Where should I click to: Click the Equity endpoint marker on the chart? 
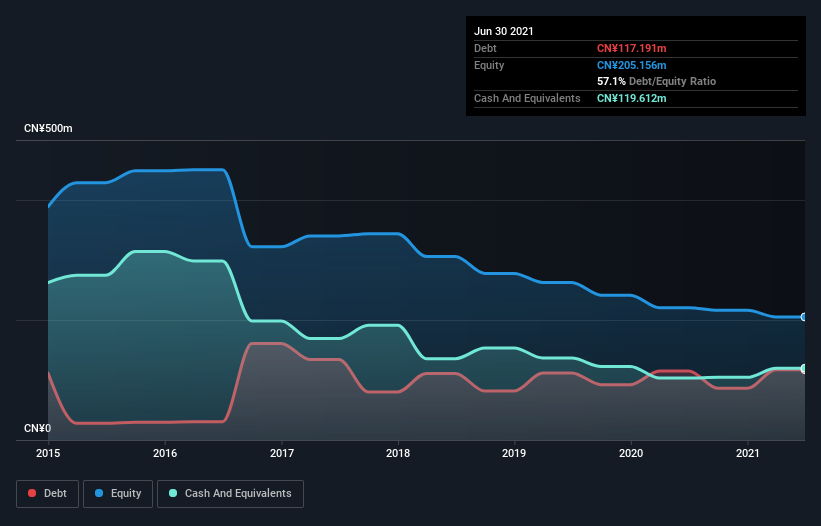[x=803, y=317]
